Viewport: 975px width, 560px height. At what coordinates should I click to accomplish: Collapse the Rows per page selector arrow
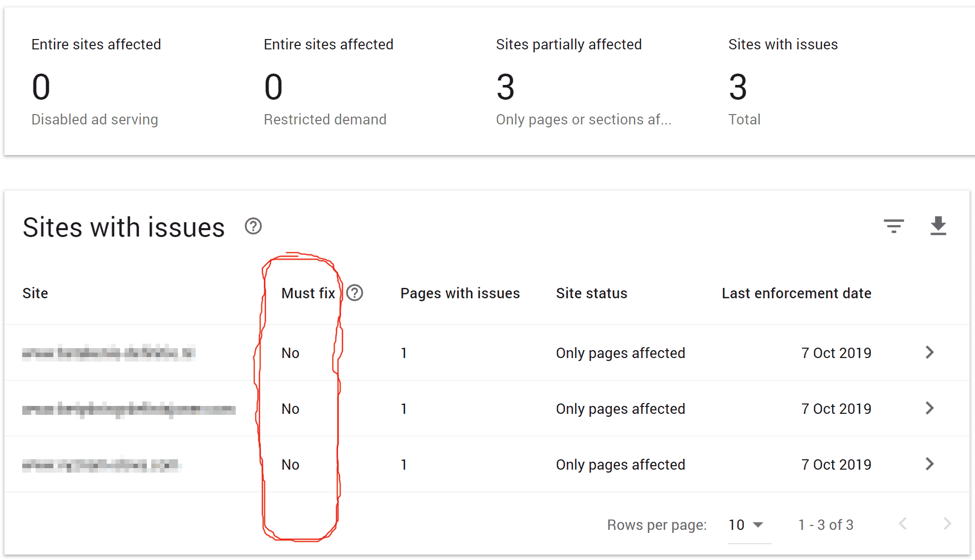pyautogui.click(x=758, y=525)
